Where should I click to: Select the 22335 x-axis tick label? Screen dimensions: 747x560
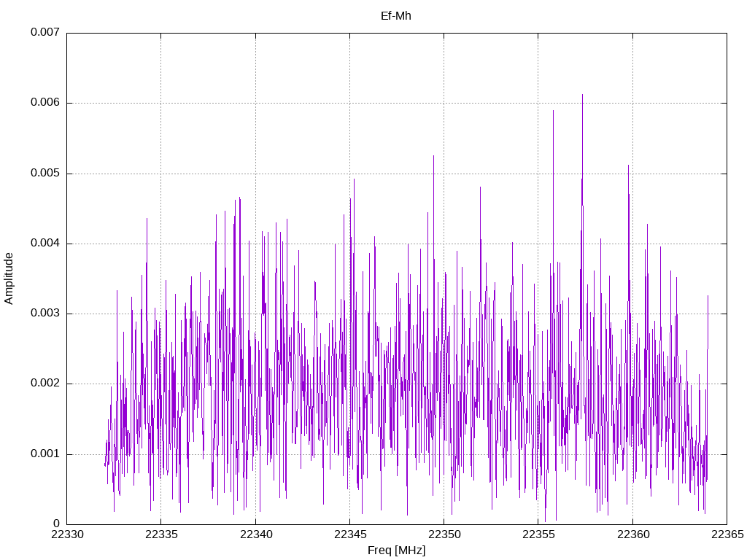[x=160, y=535]
